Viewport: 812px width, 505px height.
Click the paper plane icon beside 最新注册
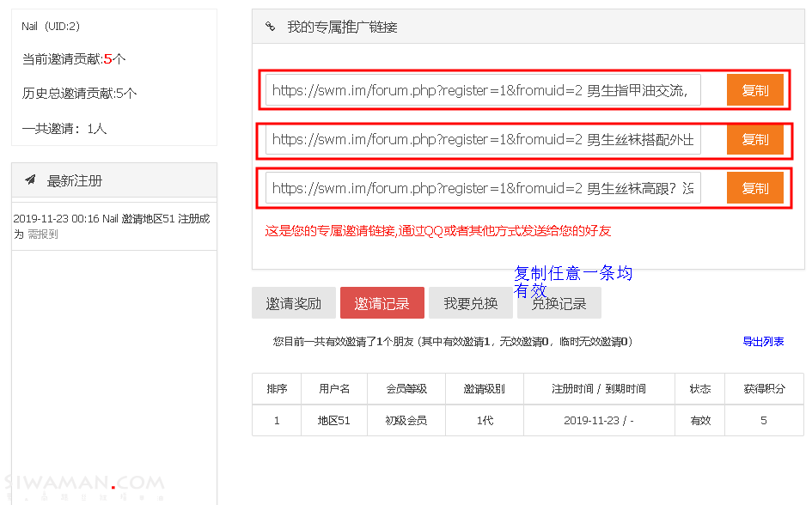(30, 180)
